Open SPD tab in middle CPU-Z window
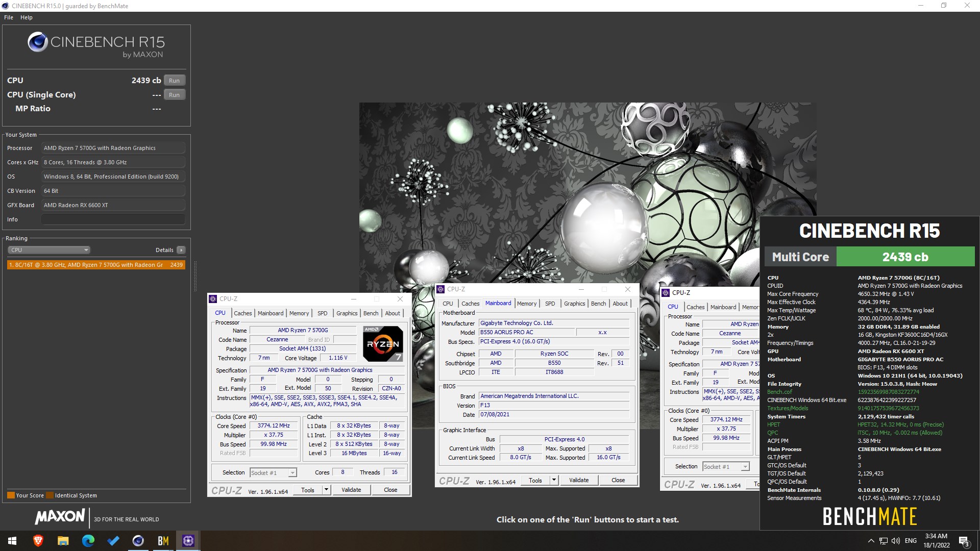This screenshot has height=551, width=980. (x=550, y=304)
